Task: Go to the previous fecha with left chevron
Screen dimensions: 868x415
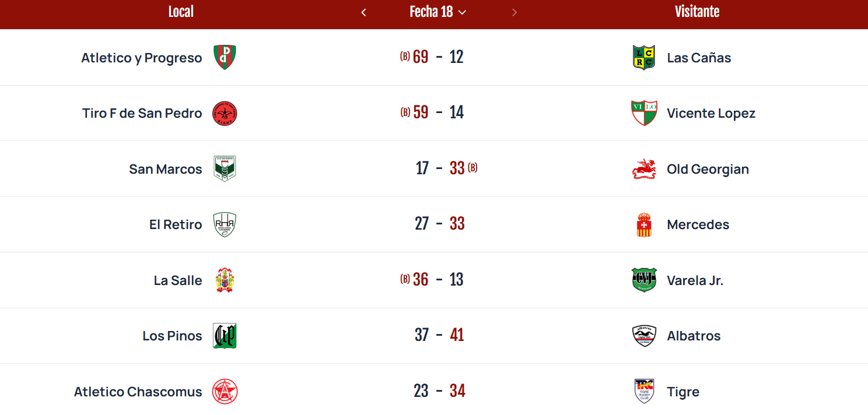Action: (363, 12)
